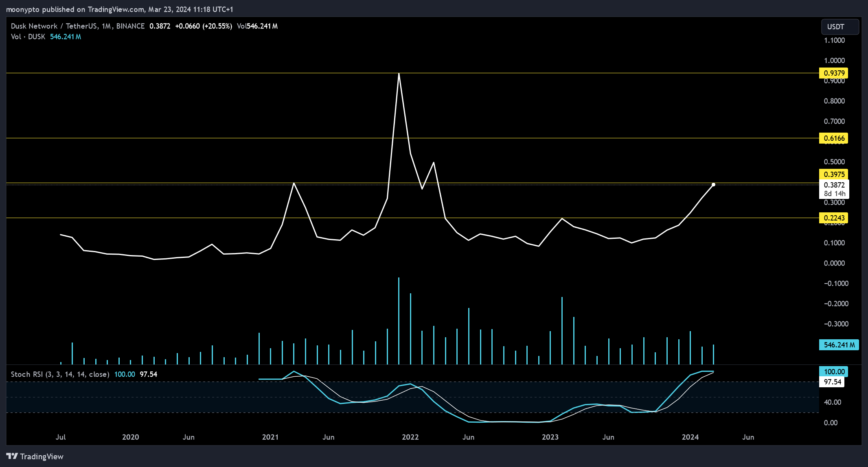This screenshot has height=467, width=868.
Task: Click the 1.1000 price scale value
Action: 834,40
